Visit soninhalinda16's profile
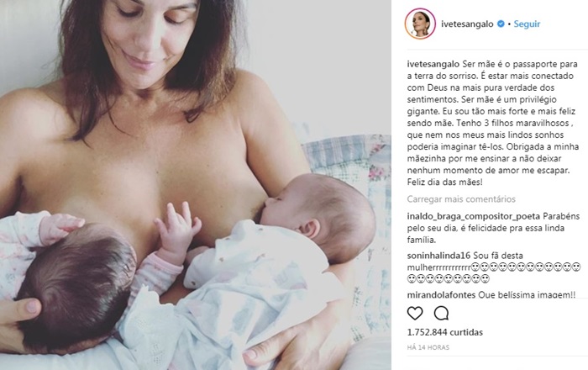The image size is (588, 370). click(438, 256)
